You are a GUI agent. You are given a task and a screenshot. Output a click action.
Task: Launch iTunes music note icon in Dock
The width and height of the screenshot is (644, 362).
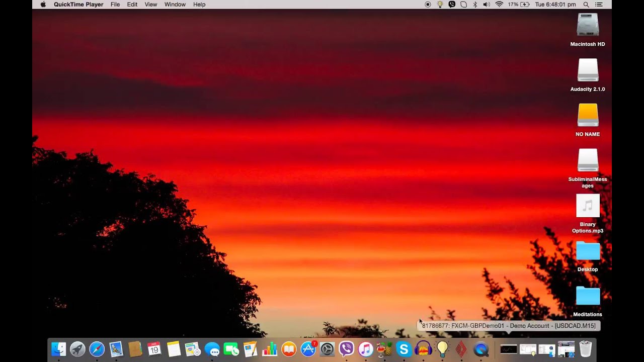coord(365,349)
